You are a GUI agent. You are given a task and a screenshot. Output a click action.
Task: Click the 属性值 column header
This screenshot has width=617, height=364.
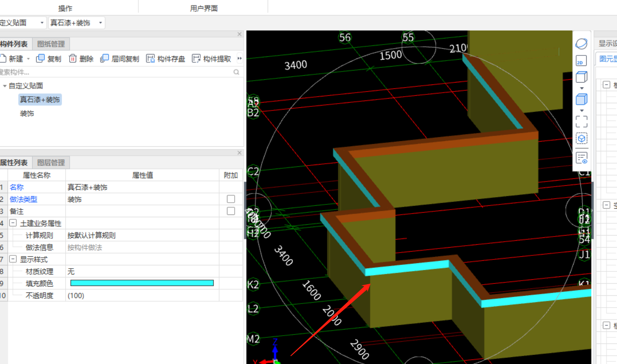click(142, 175)
